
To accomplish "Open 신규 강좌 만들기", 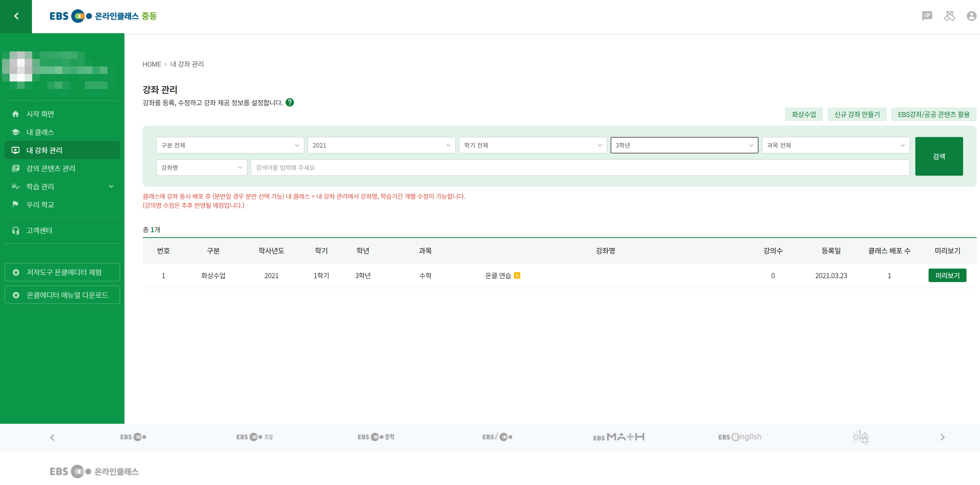I will (857, 114).
